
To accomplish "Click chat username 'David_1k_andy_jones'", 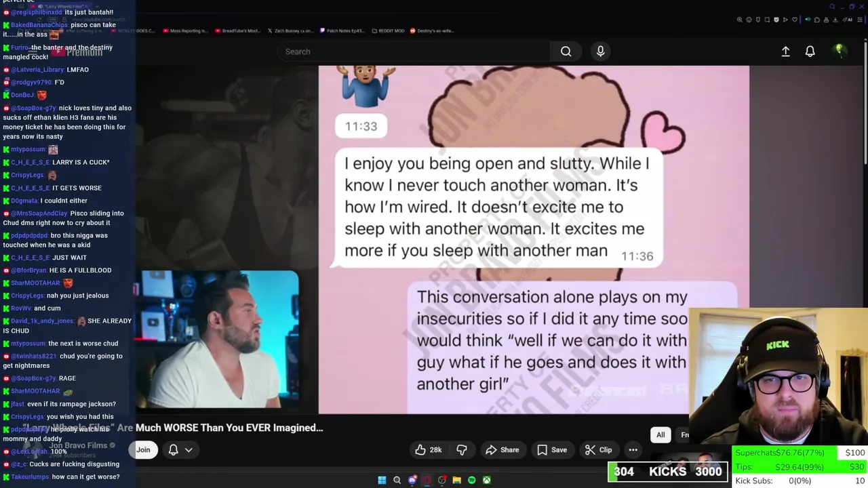I will click(42, 321).
